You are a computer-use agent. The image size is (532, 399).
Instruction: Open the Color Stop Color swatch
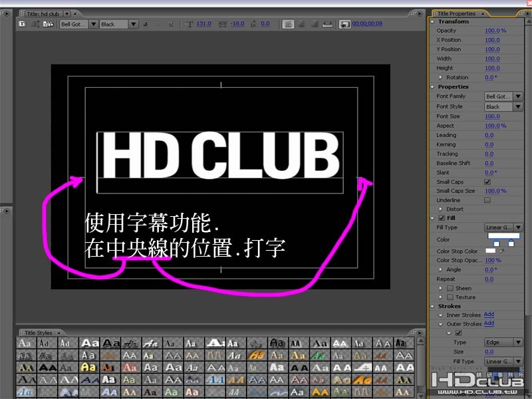[490, 251]
